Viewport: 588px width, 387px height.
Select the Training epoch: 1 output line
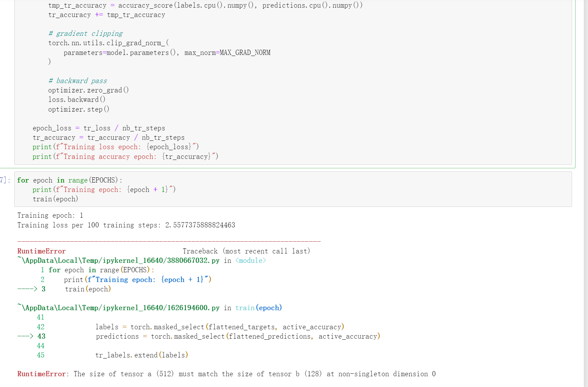click(x=50, y=215)
